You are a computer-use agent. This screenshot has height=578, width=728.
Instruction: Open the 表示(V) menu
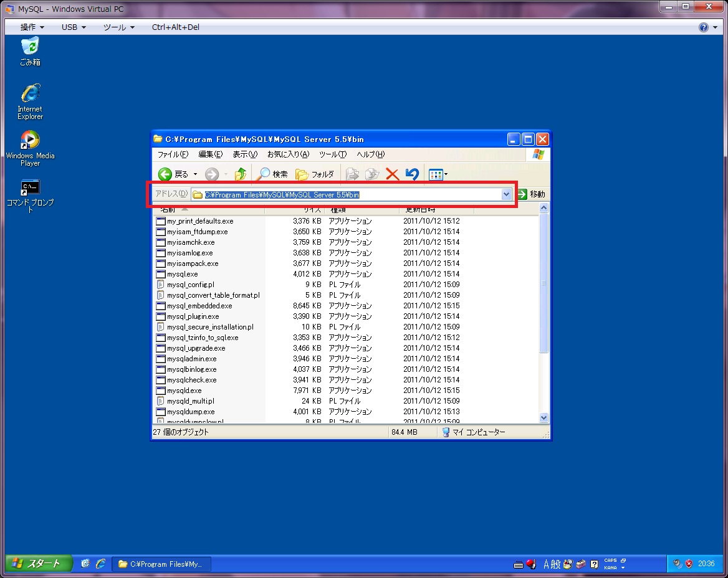click(245, 154)
